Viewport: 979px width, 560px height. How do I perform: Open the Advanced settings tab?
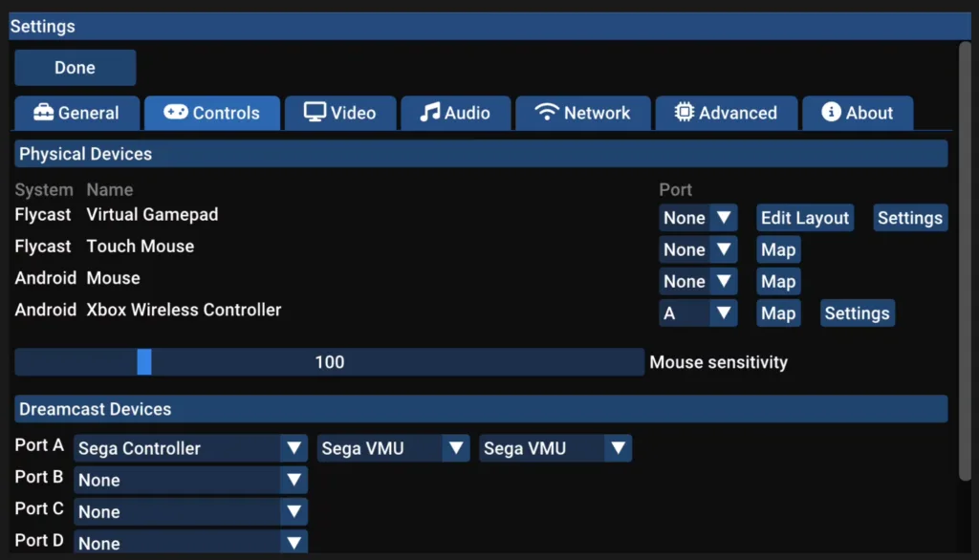[x=727, y=113]
